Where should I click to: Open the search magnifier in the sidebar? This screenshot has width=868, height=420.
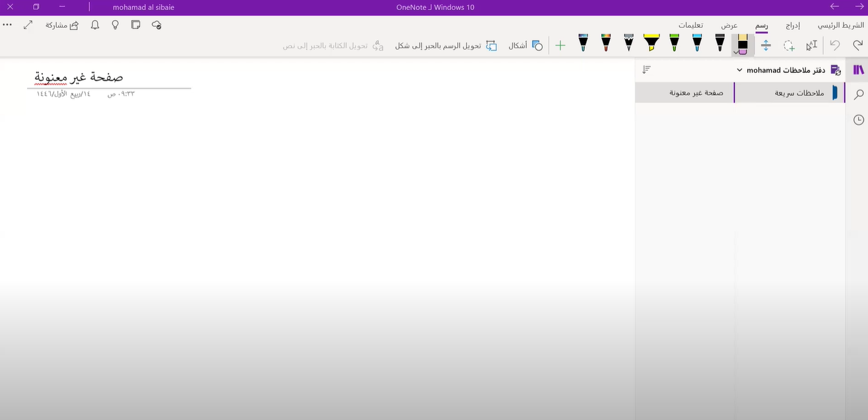(x=858, y=94)
